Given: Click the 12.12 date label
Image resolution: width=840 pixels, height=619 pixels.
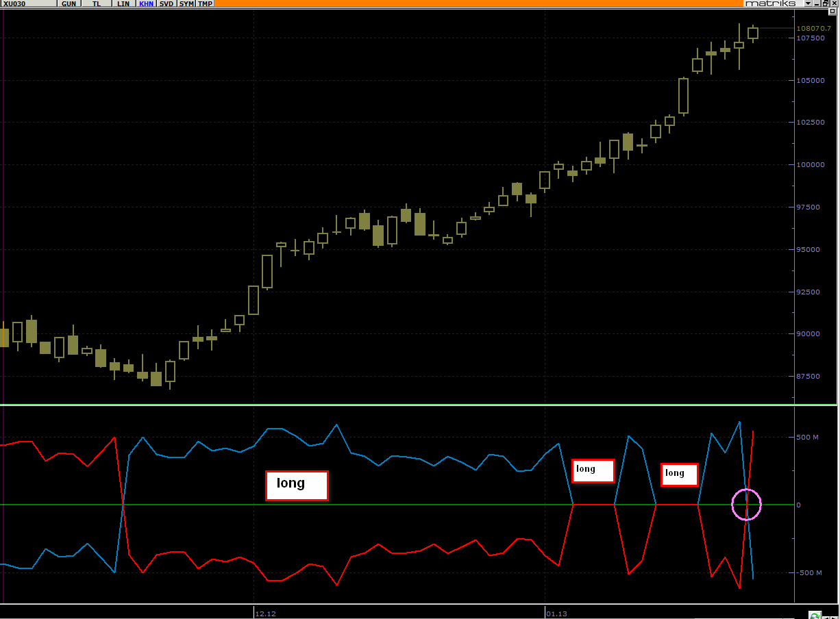Looking at the screenshot, I should 266,614.
